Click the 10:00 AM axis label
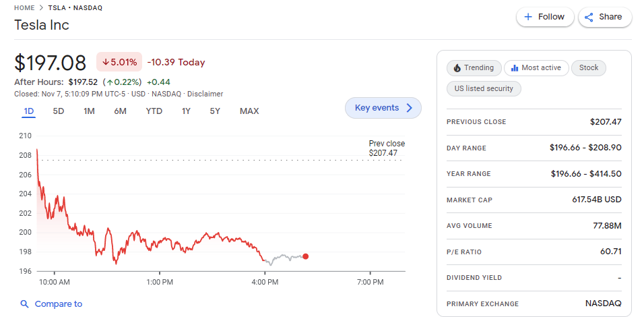Screen dimensions: 644x317 tap(54, 283)
